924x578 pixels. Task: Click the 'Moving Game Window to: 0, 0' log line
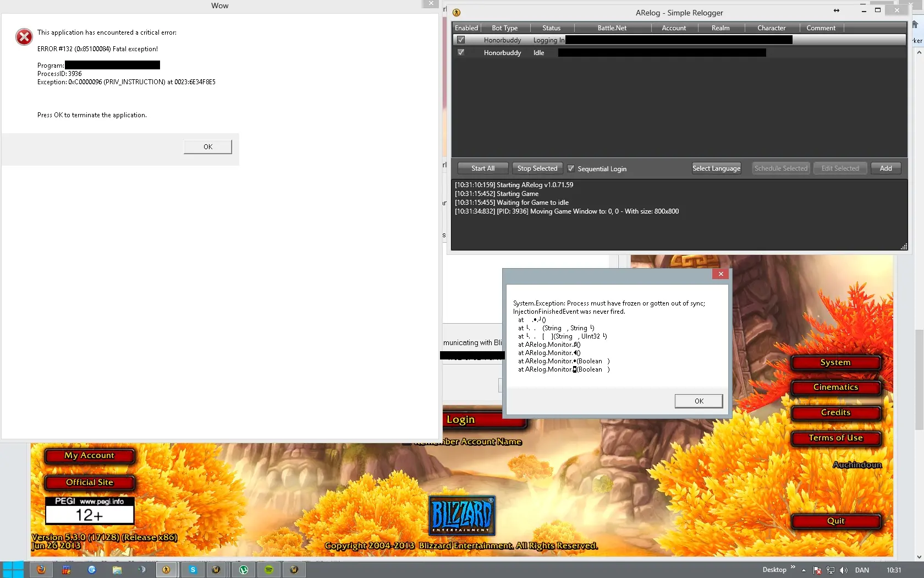coord(566,211)
